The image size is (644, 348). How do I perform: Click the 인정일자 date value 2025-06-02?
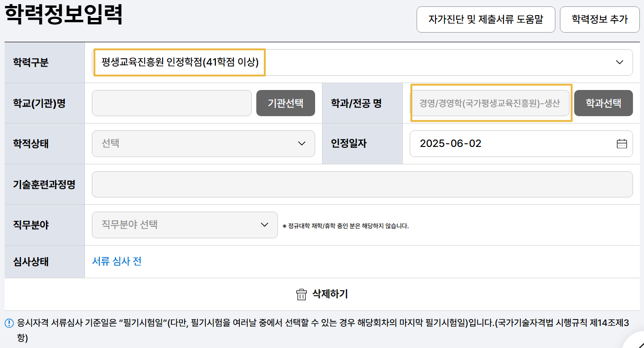coord(451,144)
